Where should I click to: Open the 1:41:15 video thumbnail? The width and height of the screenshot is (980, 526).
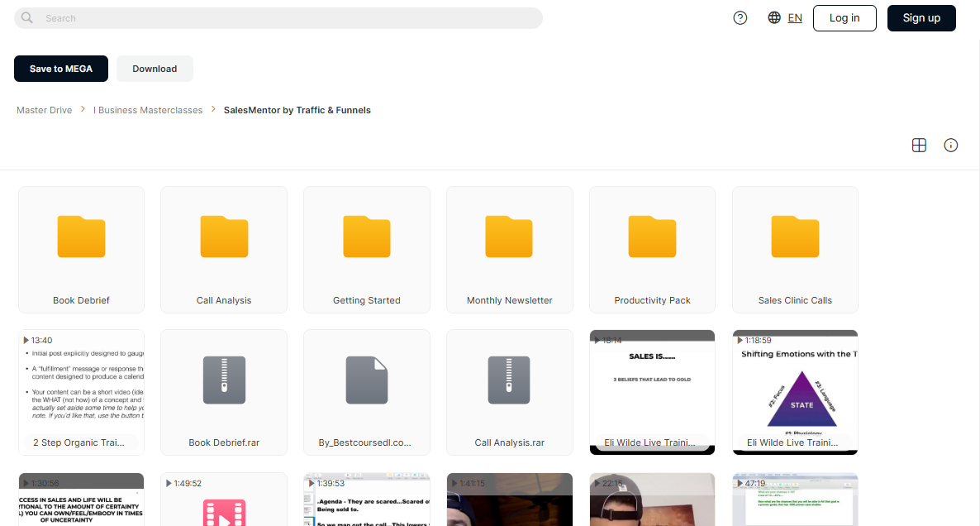pyautogui.click(x=509, y=500)
